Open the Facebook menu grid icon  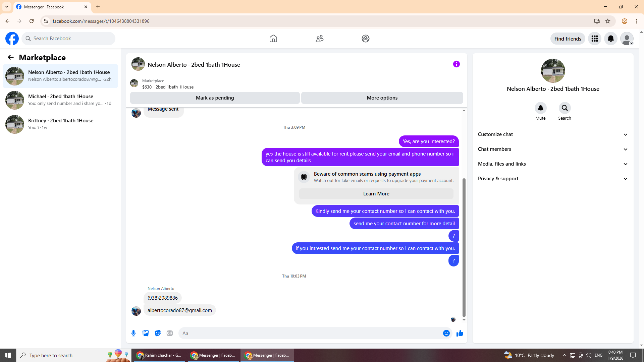point(594,39)
